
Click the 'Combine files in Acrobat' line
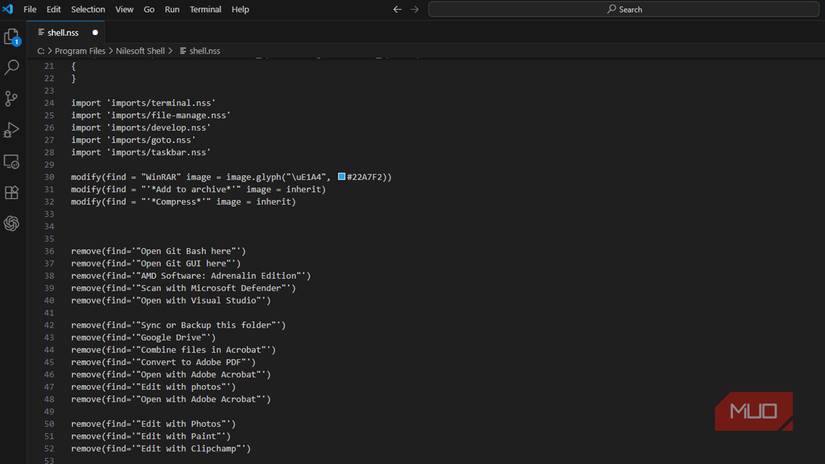pyautogui.click(x=174, y=350)
